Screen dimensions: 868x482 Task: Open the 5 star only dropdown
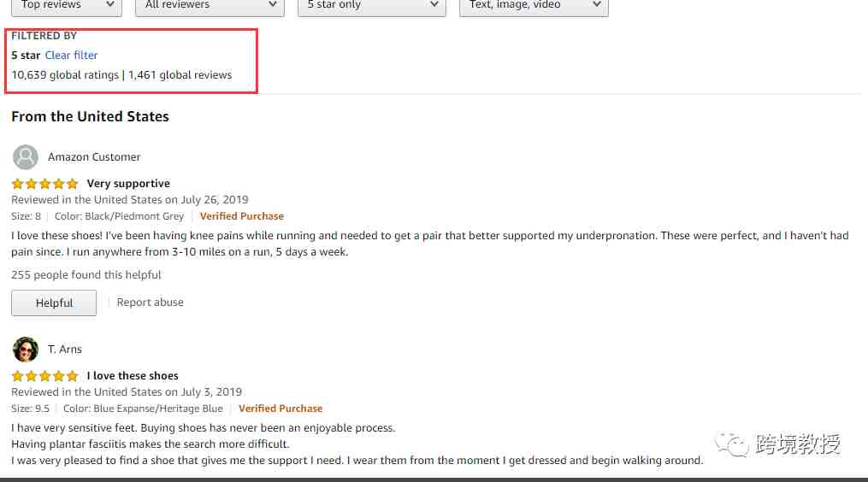click(372, 7)
